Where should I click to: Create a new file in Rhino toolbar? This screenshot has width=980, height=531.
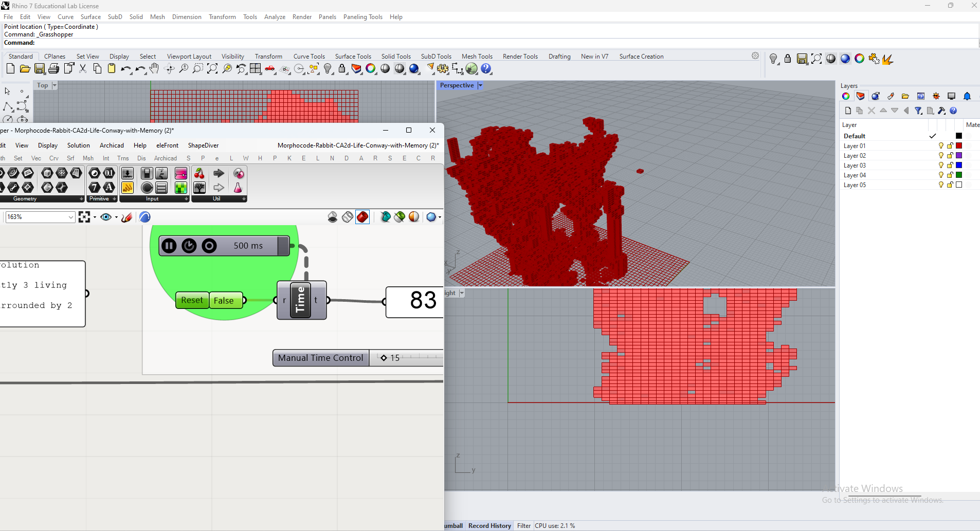coord(10,68)
